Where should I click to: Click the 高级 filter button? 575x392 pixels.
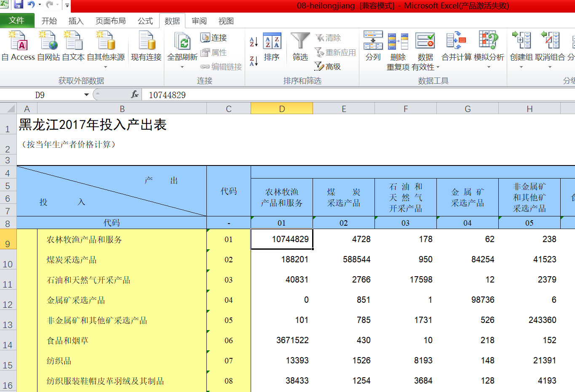click(x=328, y=67)
